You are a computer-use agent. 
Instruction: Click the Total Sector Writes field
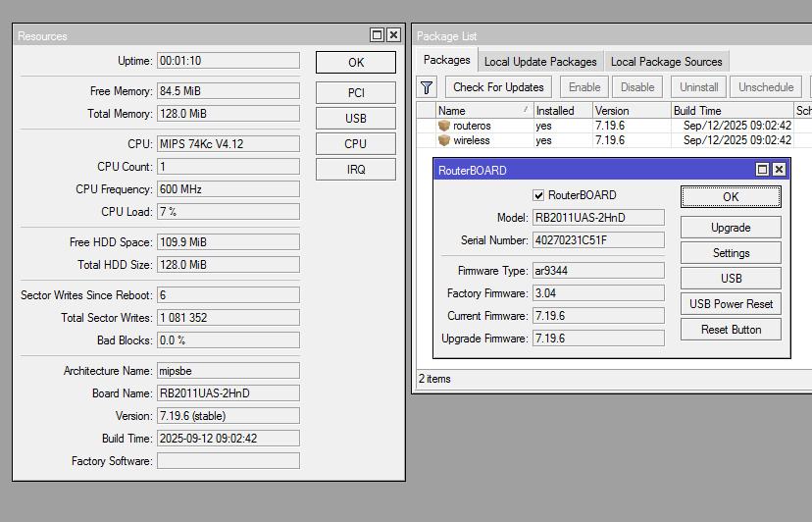(x=228, y=317)
